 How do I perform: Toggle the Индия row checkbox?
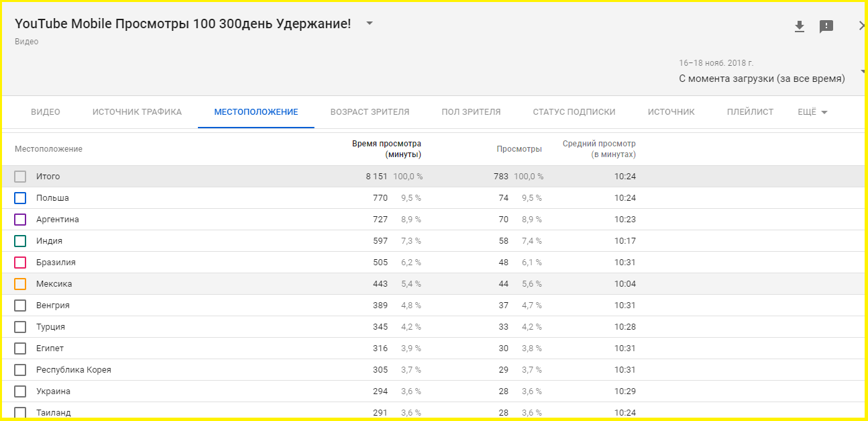tap(20, 241)
